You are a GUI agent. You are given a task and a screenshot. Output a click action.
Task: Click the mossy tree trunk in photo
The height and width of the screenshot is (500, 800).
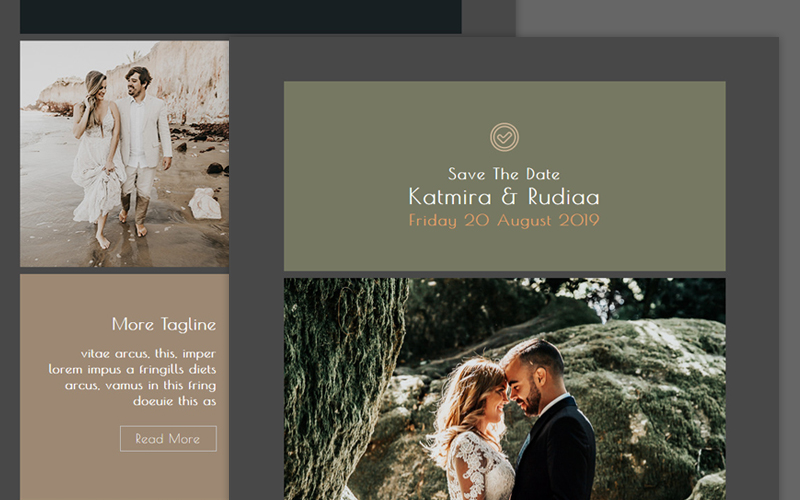click(x=340, y=380)
